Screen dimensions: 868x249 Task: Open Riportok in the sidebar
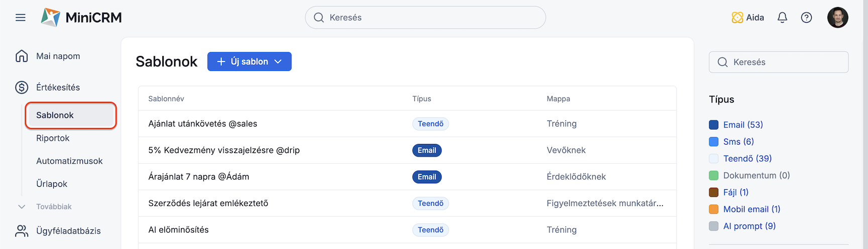(53, 138)
